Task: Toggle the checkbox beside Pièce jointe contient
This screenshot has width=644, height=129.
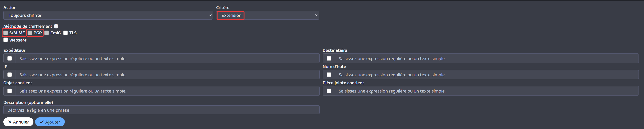Action: coord(329,91)
